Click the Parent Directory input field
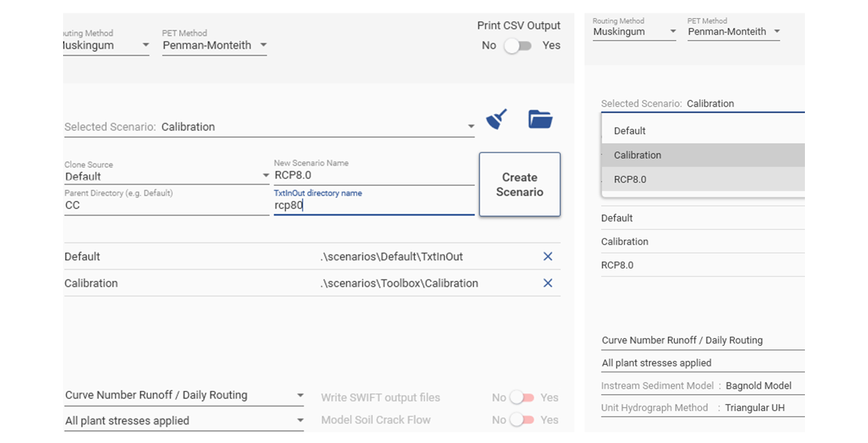This screenshot has height=443, width=868. click(166, 206)
